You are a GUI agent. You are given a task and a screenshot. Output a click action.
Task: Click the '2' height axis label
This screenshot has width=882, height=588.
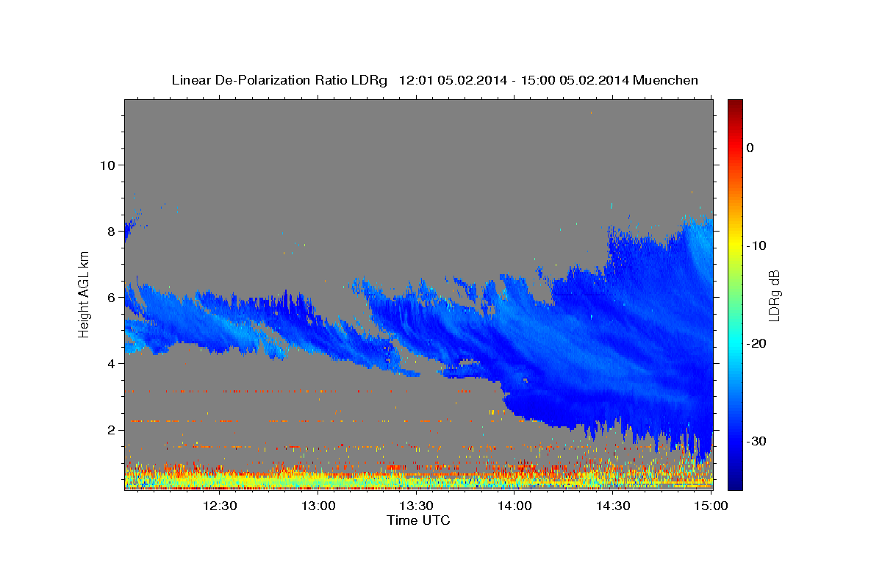[x=112, y=429]
